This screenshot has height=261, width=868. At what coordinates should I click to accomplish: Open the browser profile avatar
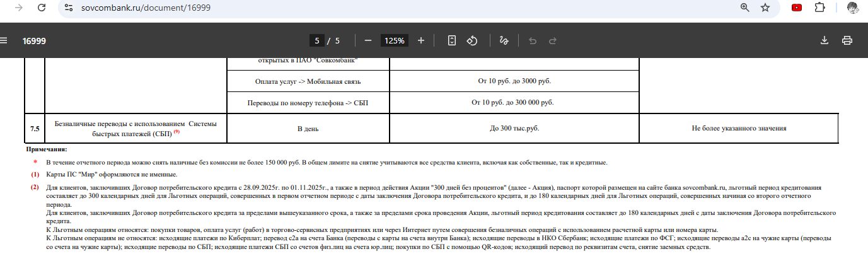tap(852, 8)
